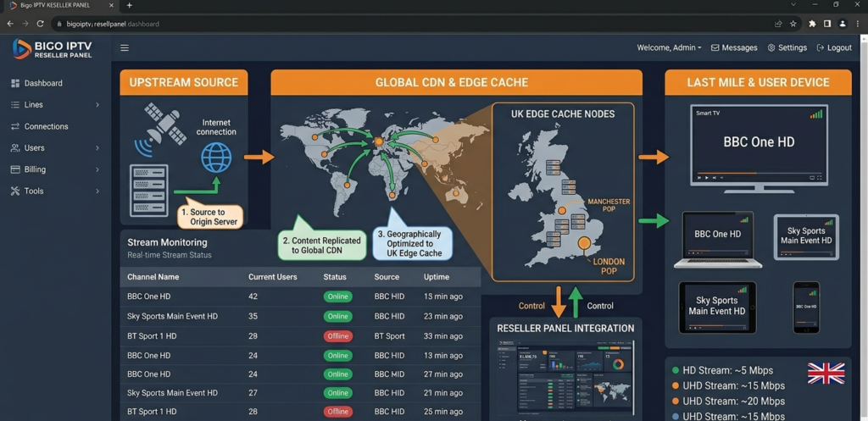Click the Connections arrows icon
Image resolution: width=868 pixels, height=421 pixels.
(15, 126)
